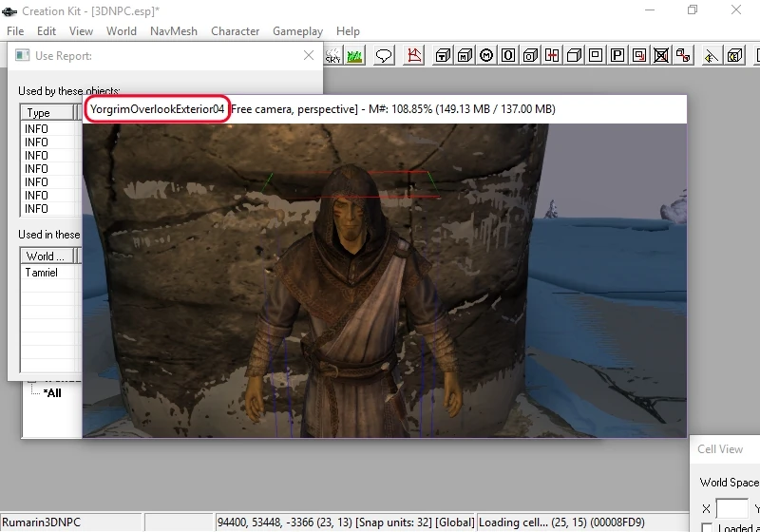Click the cube icon labeled M
This screenshot has height=532, width=760.
coord(465,56)
